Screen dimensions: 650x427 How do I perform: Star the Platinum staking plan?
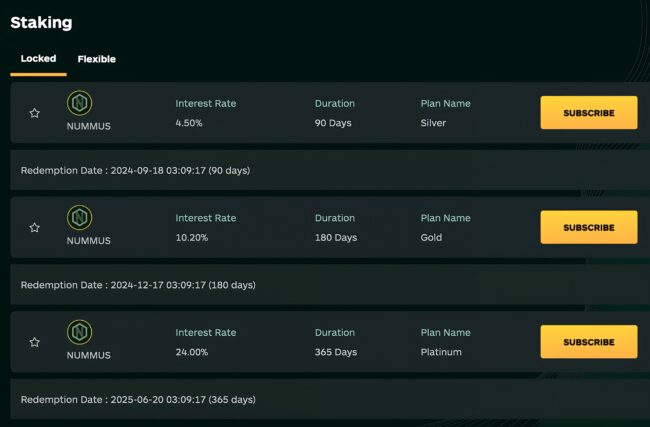(34, 342)
